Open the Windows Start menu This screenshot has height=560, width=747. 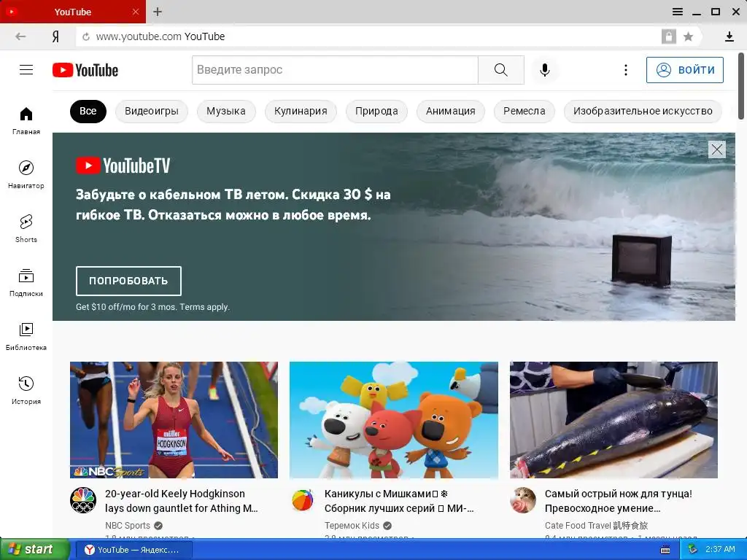[x=34, y=550]
